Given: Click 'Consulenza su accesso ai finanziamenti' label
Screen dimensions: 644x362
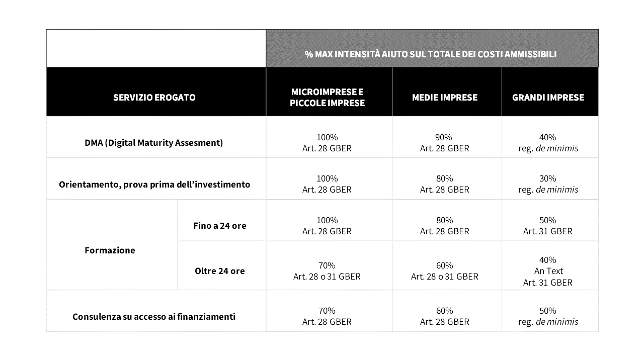Looking at the screenshot, I should [x=154, y=317].
